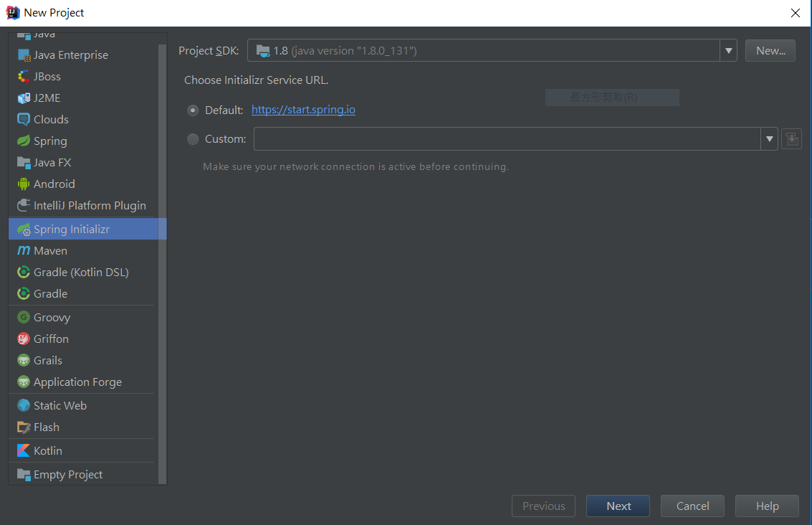812x525 pixels.
Task: Select the Empty Project option
Action: [68, 475]
